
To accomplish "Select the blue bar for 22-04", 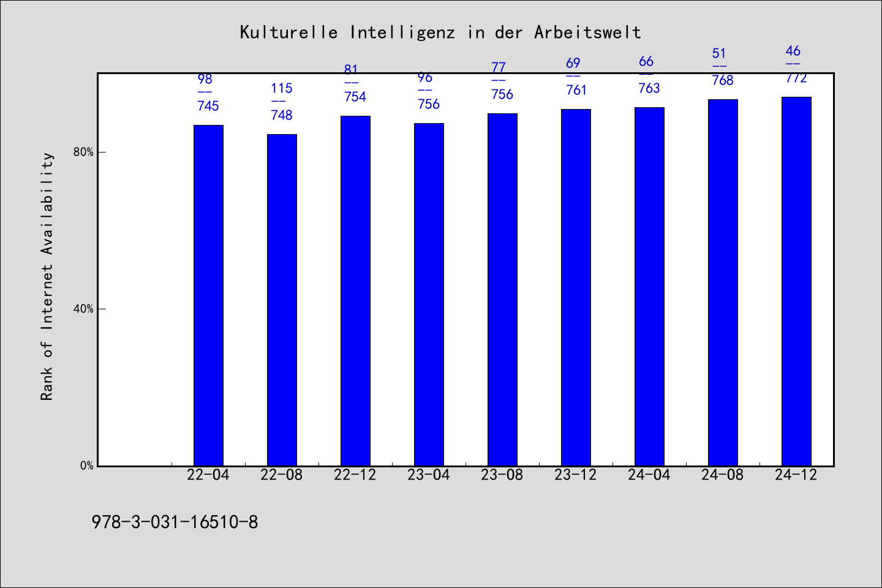I will (208, 295).
